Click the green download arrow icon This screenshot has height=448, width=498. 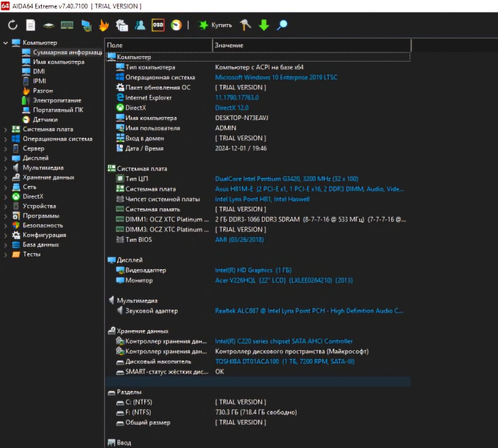264,25
